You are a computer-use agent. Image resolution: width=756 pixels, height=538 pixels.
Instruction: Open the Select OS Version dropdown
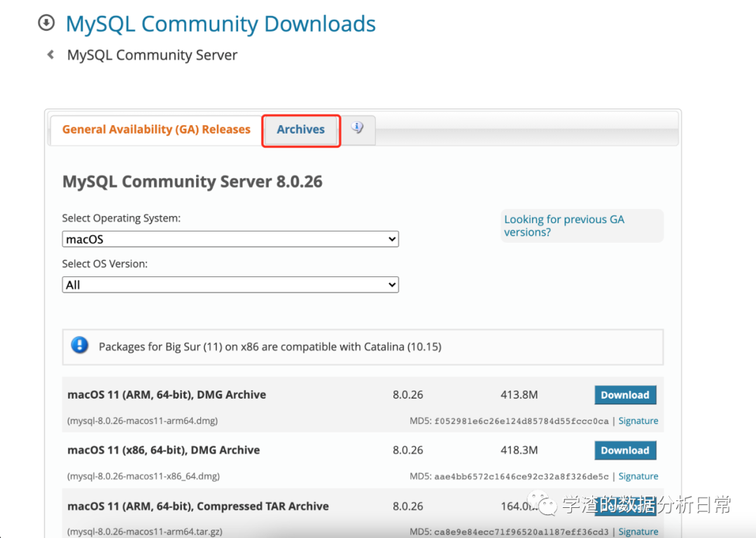230,285
